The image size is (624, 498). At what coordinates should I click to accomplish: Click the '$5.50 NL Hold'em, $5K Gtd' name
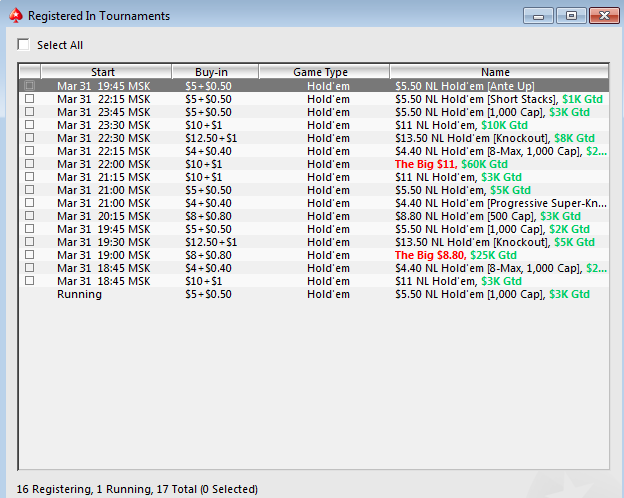pyautogui.click(x=463, y=190)
